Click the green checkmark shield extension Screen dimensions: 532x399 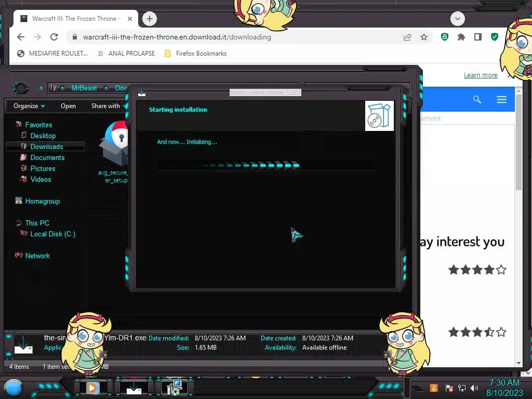point(495,37)
